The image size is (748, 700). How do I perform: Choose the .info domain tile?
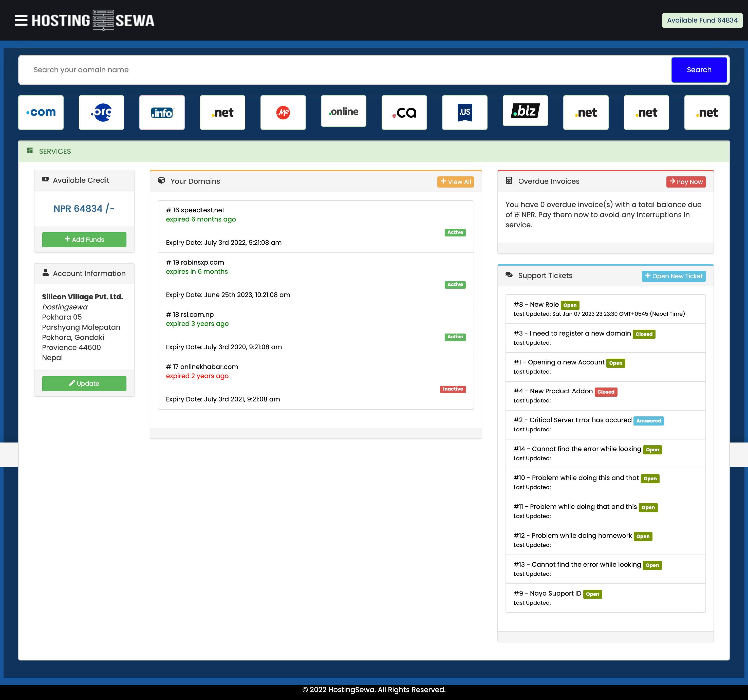(162, 112)
